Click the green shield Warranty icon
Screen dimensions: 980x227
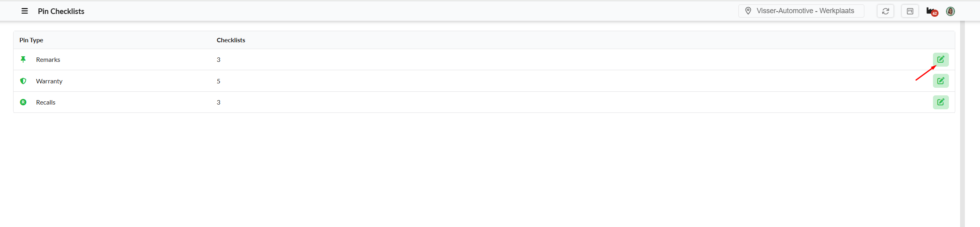pyautogui.click(x=23, y=81)
